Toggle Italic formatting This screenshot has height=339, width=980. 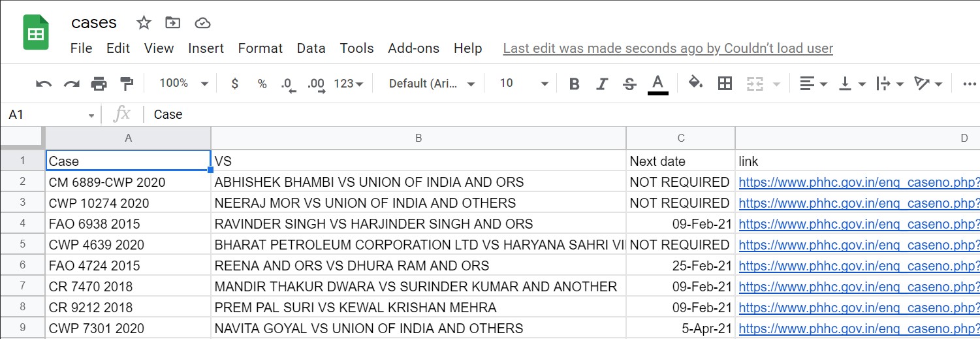pyautogui.click(x=602, y=84)
